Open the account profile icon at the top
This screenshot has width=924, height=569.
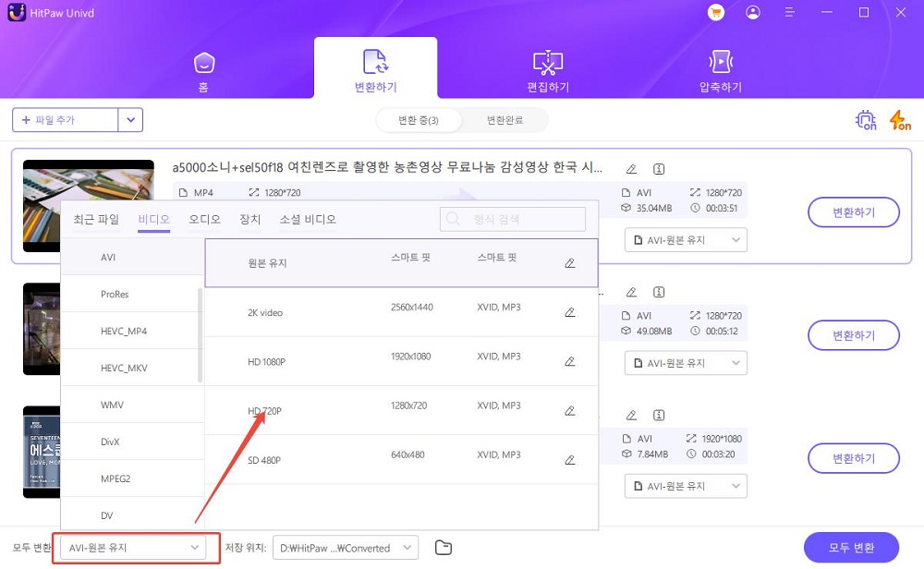(x=753, y=12)
